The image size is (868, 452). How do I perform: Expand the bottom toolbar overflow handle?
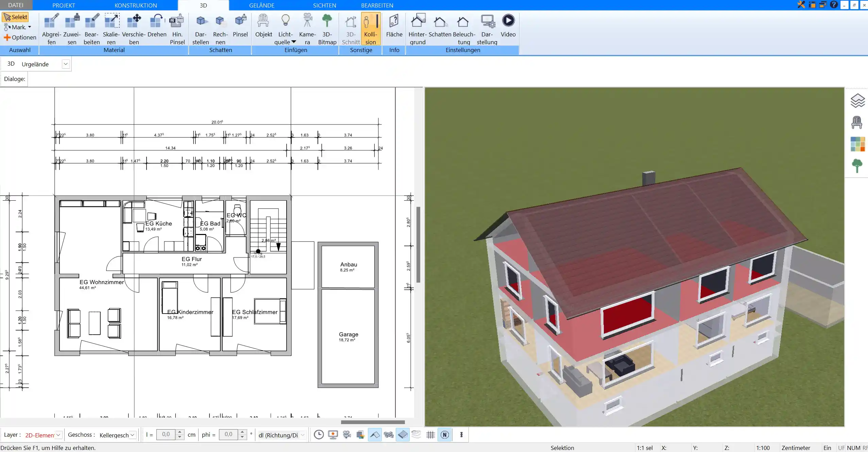(461, 435)
